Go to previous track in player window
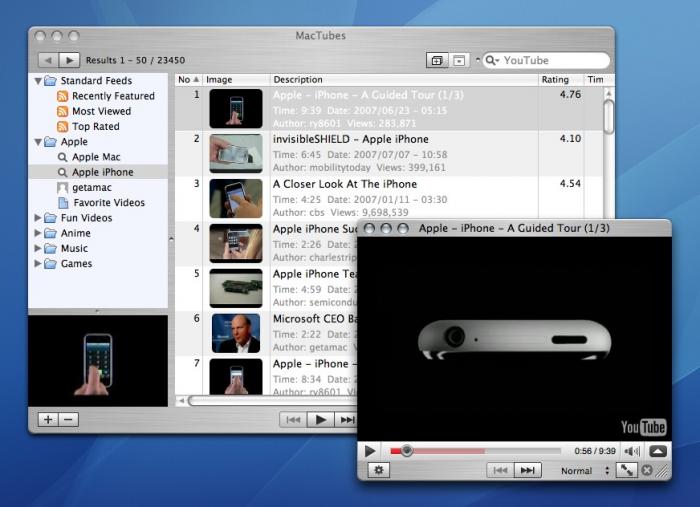The image size is (700, 507). tap(500, 470)
